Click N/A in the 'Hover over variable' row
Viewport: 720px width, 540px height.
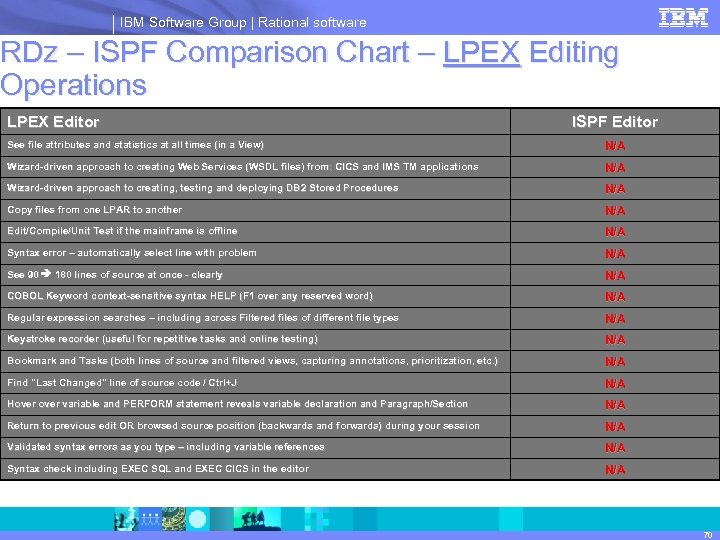pyautogui.click(x=615, y=405)
